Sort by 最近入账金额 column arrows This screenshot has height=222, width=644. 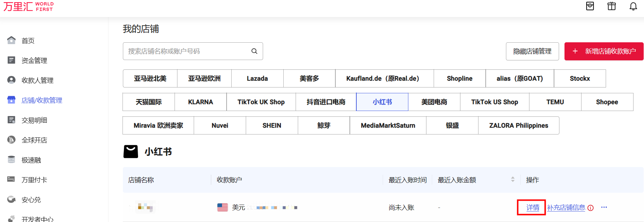[x=512, y=180]
